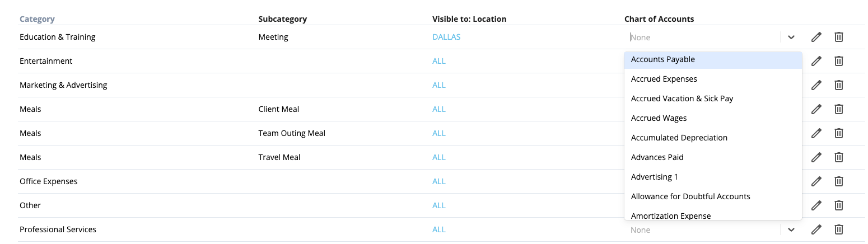Delete the Marketing & Advertising category

839,85
